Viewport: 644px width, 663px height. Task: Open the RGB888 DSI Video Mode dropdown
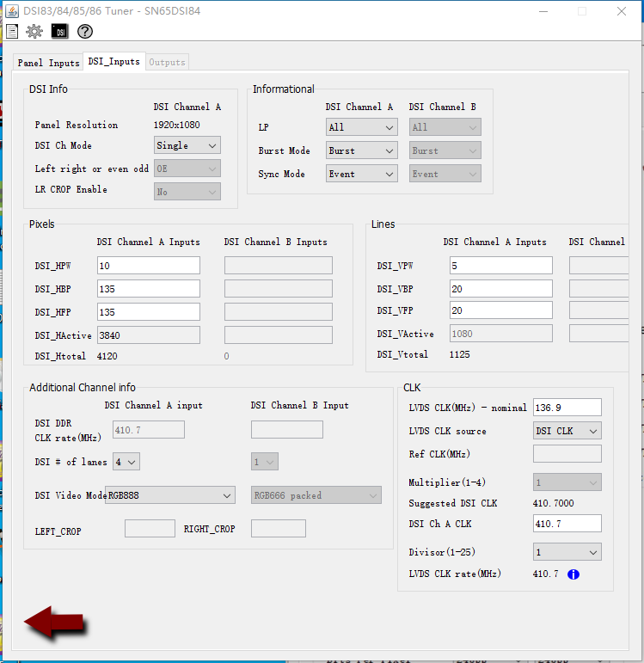170,495
